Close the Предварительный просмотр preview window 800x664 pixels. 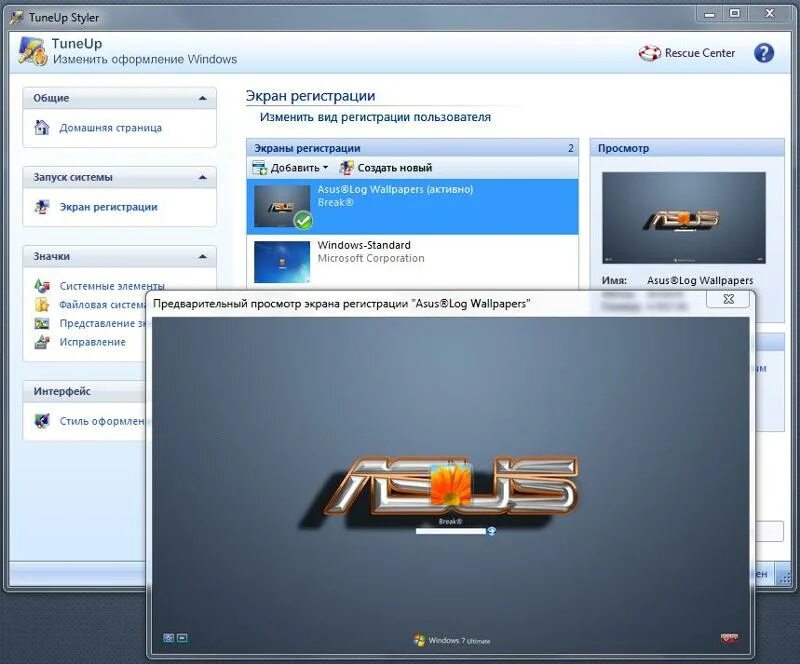(728, 299)
